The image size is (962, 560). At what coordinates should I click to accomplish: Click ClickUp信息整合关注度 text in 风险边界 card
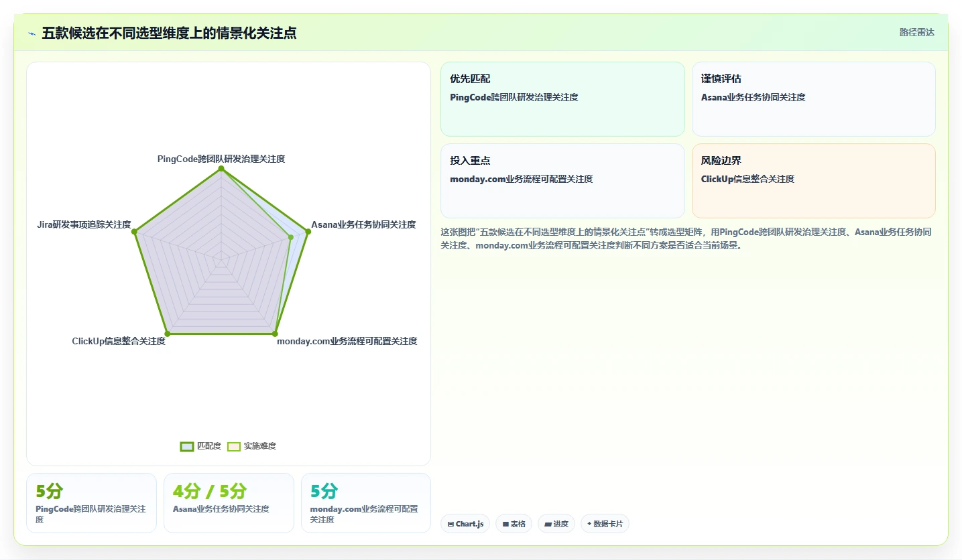(x=747, y=179)
